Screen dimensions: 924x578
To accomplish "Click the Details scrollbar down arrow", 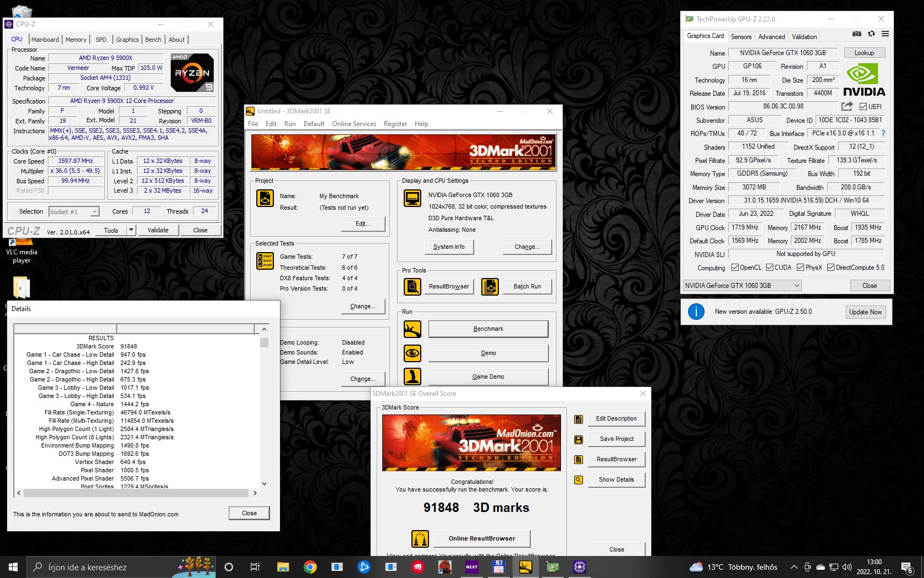I will [x=265, y=484].
